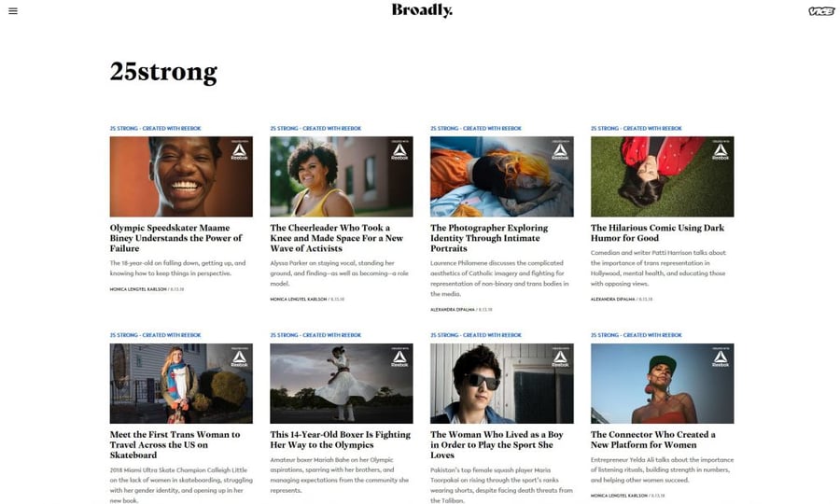Click the orange-haired person lying down thumbnail
The image size is (840, 504).
tap(501, 176)
